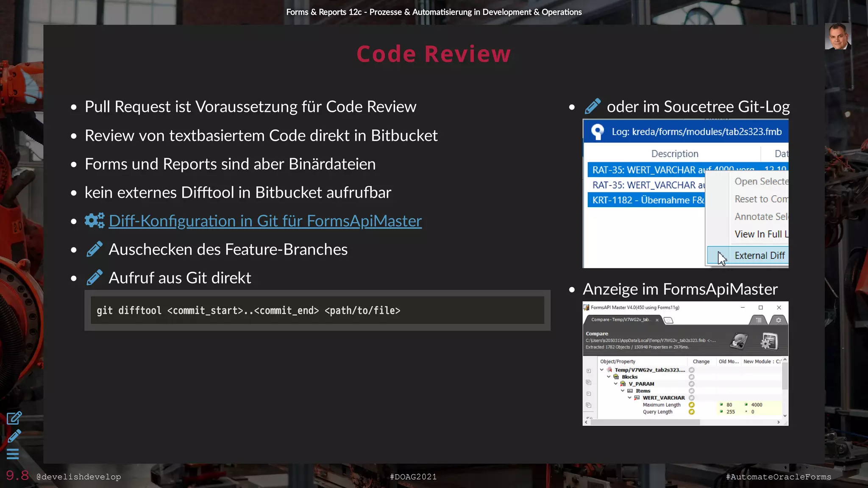Click the old value 80 for Maximum Length
Screen dimensions: 868x488
click(729, 405)
